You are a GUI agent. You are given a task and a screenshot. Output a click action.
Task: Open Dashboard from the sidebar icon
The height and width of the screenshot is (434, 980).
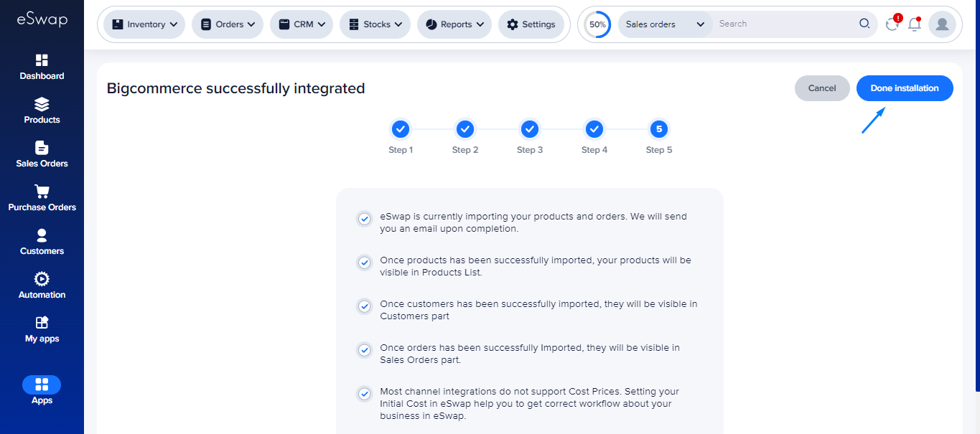click(42, 61)
